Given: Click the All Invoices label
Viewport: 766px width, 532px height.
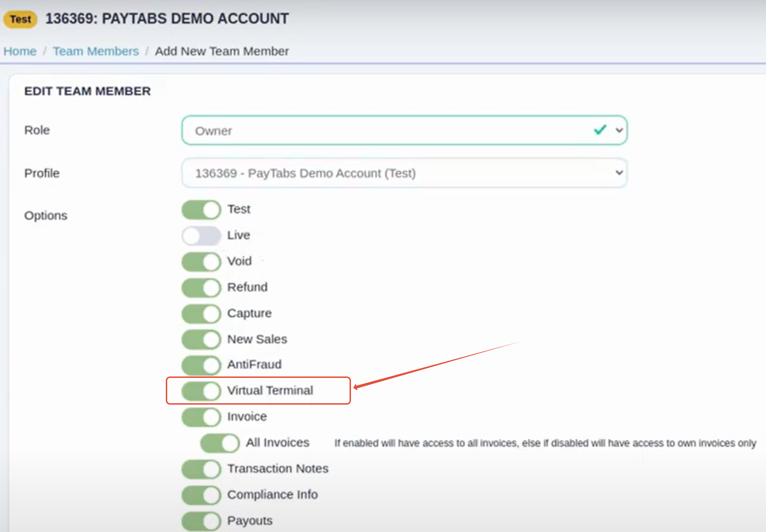Looking at the screenshot, I should click(x=278, y=443).
